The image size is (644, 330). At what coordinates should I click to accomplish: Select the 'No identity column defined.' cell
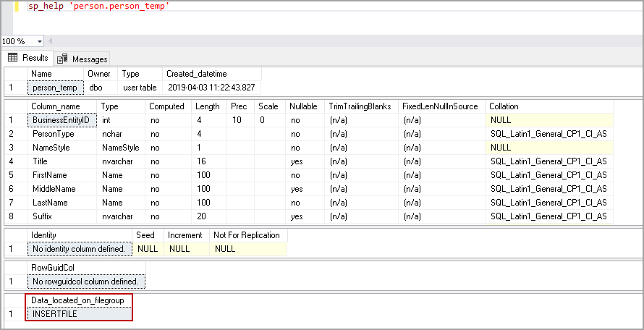79,249
